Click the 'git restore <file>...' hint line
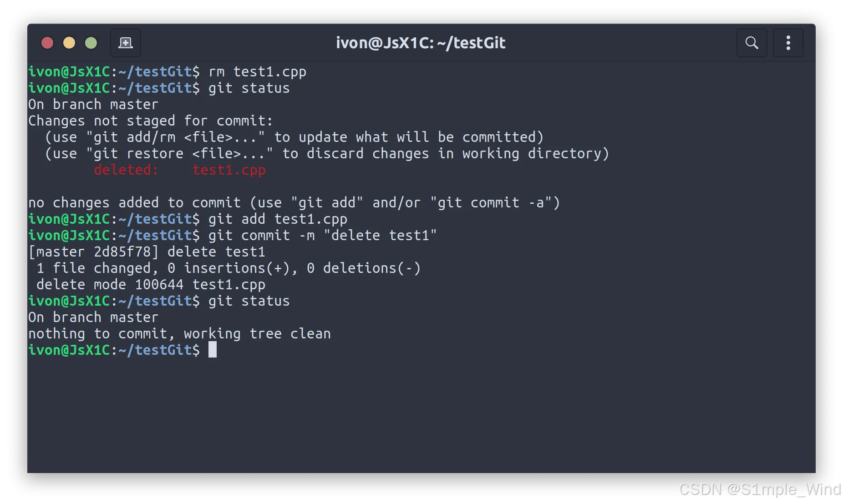The image size is (843, 504). tap(327, 154)
